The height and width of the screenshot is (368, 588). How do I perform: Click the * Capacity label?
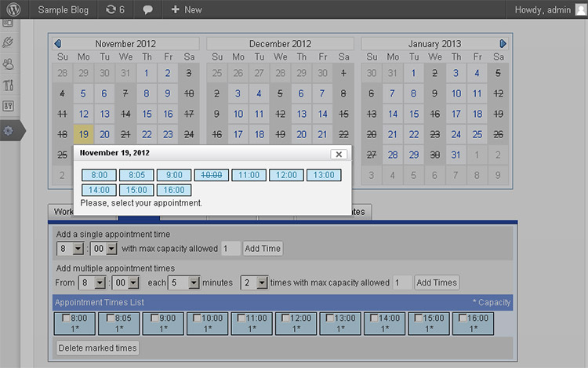point(492,302)
